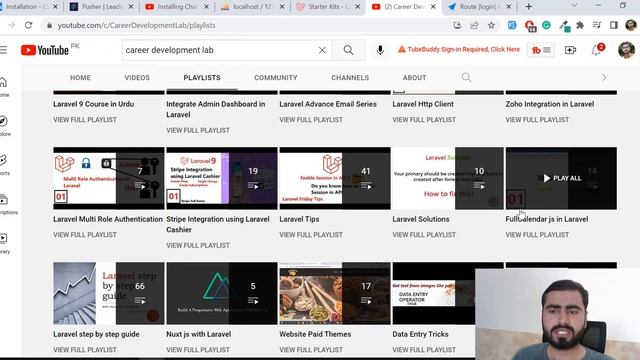Open Nuxt js with Laravel thumbnail
640x360 pixels.
(222, 293)
